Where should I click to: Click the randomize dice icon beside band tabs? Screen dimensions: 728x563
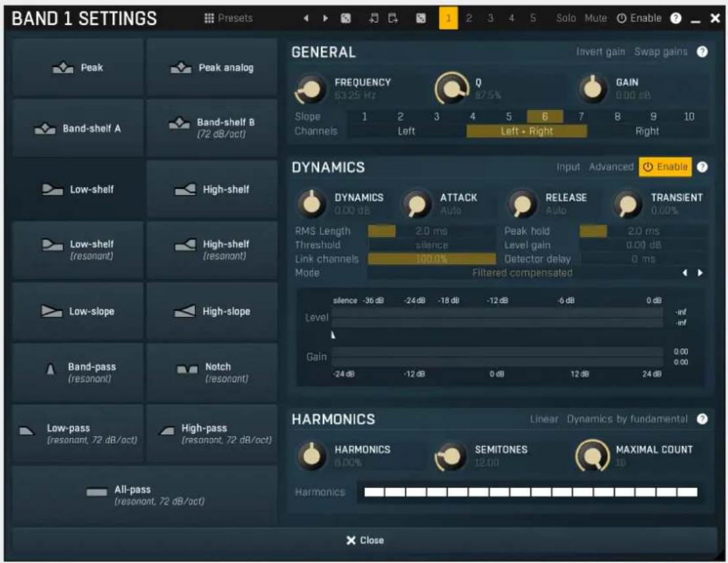pos(421,18)
